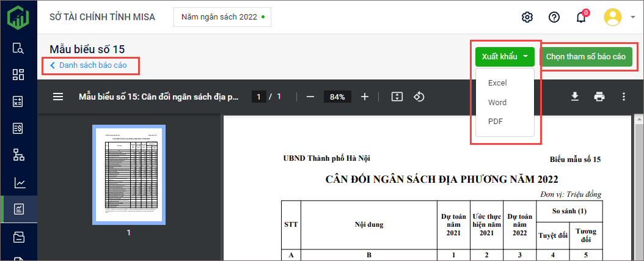Expand the Xuất khẩu dropdown

[x=505, y=56]
